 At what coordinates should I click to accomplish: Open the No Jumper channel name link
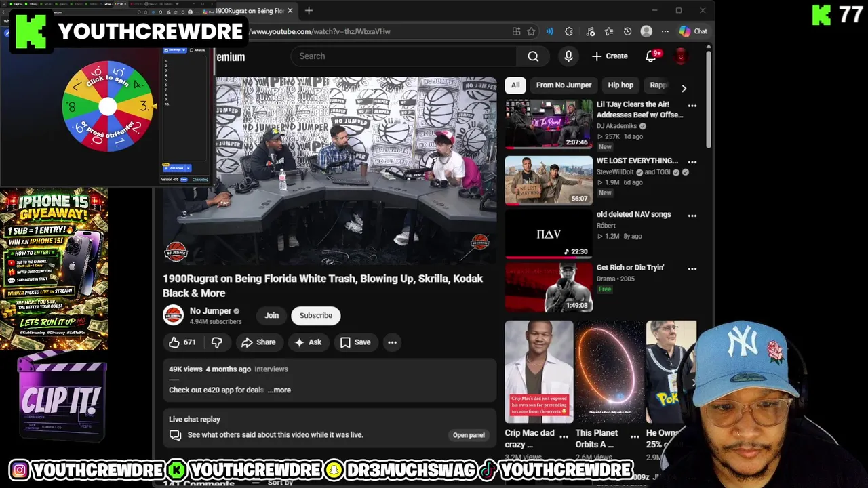pos(210,311)
